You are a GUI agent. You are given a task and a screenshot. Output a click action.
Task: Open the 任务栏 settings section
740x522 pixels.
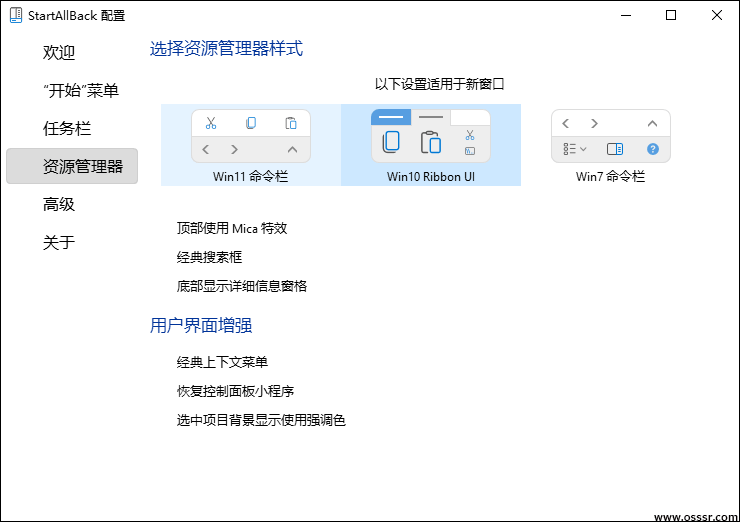coord(67,128)
